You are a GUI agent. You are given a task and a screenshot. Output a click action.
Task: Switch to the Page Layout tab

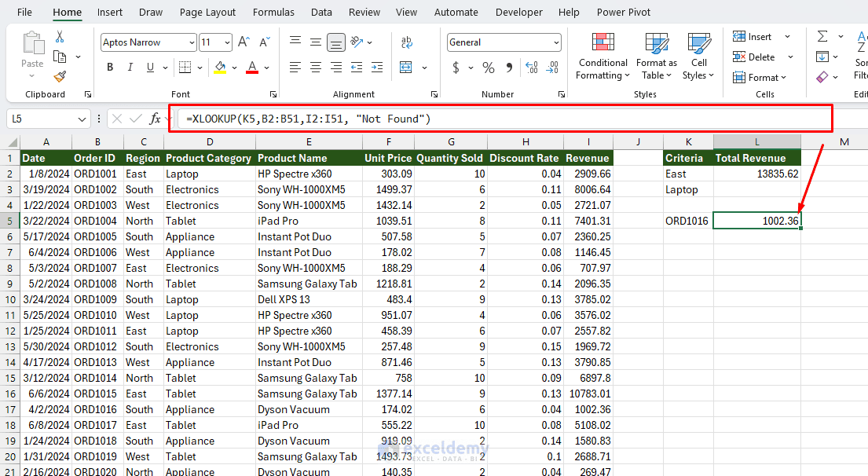[207, 13]
